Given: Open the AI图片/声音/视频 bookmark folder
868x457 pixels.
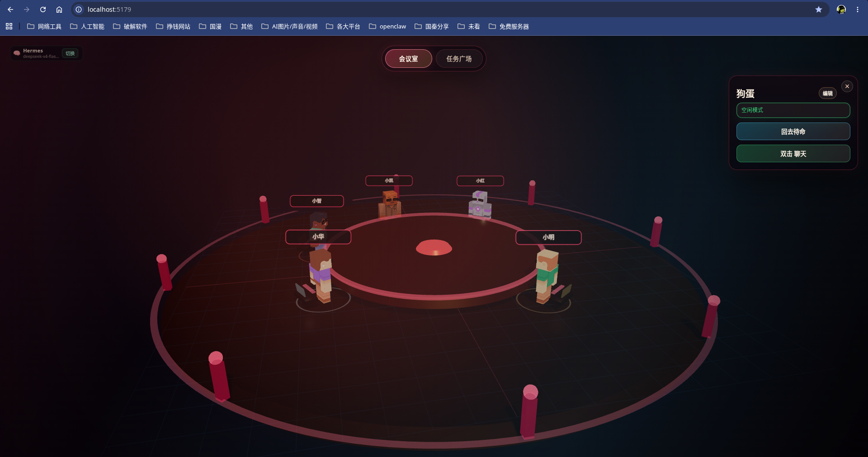Looking at the screenshot, I should pyautogui.click(x=289, y=27).
